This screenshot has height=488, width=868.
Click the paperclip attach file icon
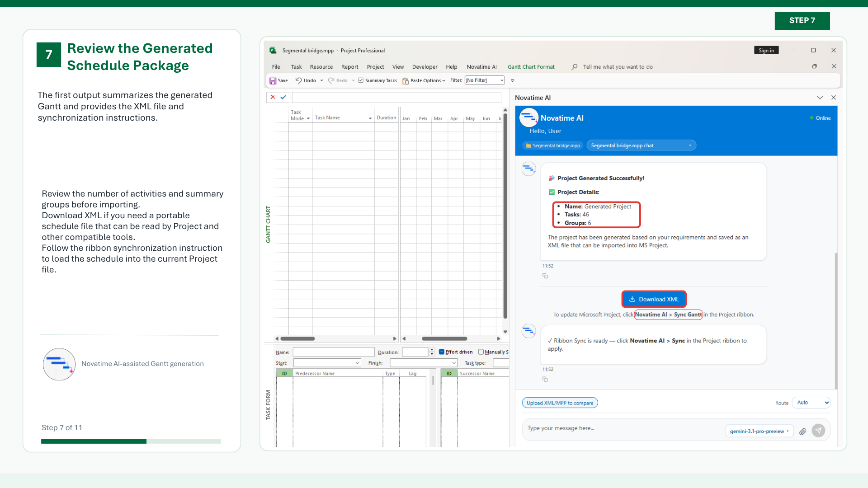click(x=802, y=431)
